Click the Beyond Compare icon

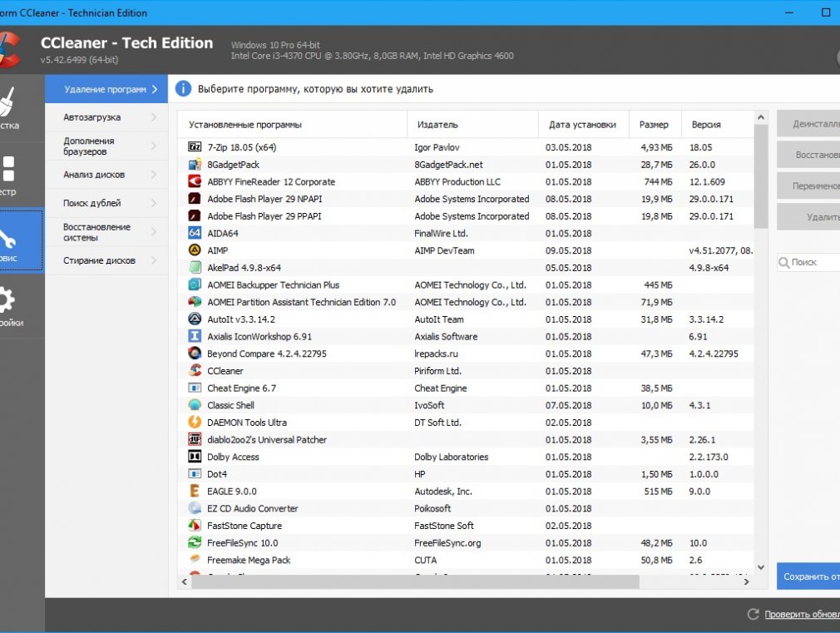[195, 354]
